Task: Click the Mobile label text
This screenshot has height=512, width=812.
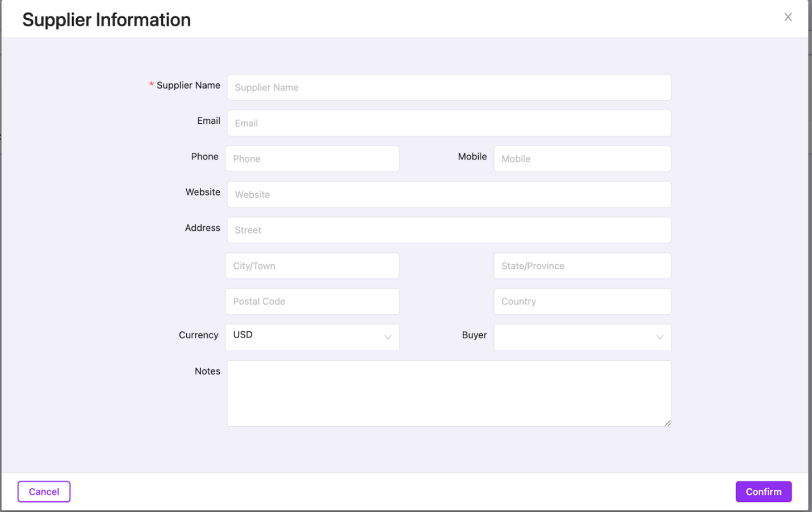Action: (472, 156)
